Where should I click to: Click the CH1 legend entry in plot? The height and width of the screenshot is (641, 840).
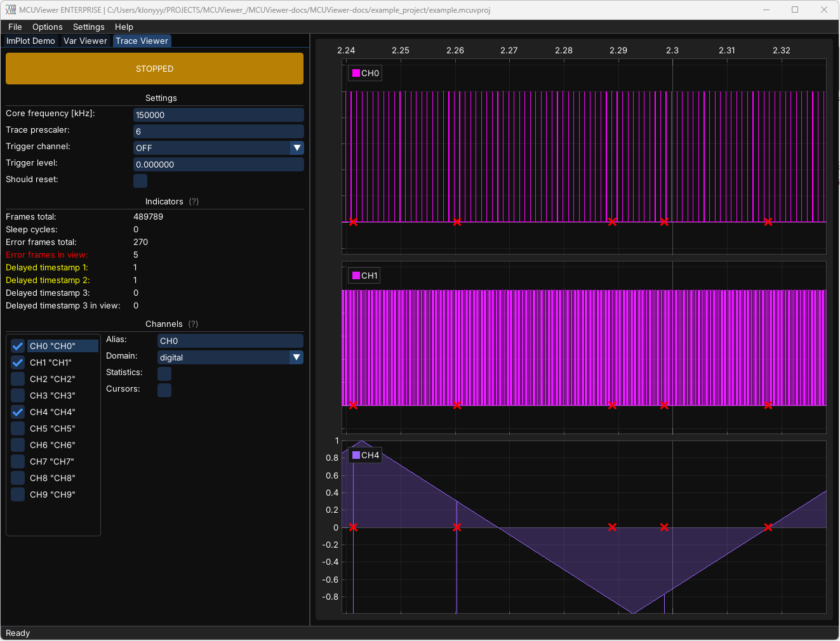365,276
